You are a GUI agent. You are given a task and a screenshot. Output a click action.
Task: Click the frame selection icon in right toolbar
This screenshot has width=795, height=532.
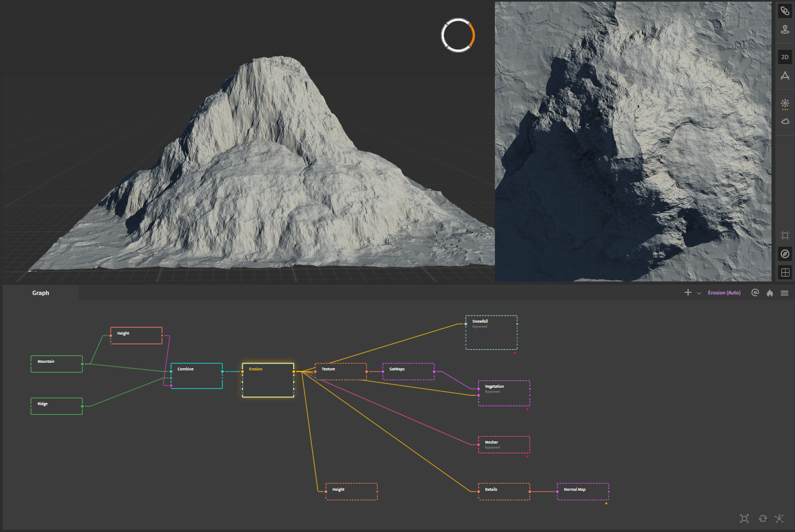point(785,235)
